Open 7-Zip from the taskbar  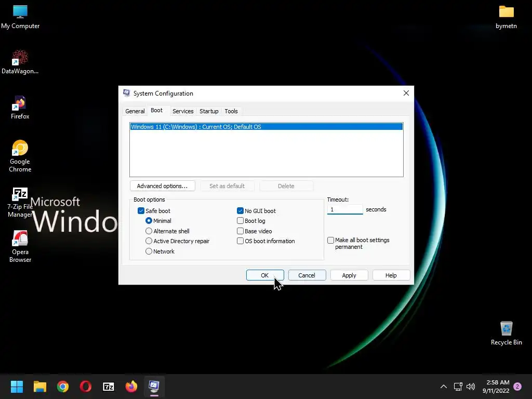[x=109, y=387]
